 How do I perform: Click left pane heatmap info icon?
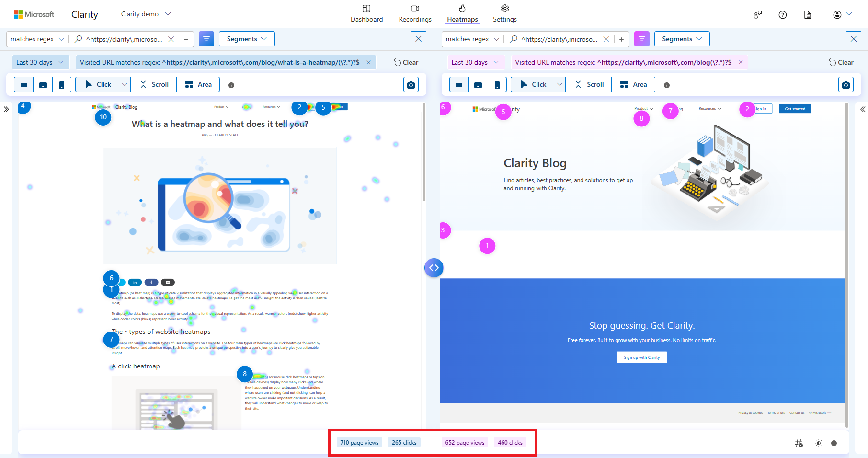point(231,85)
